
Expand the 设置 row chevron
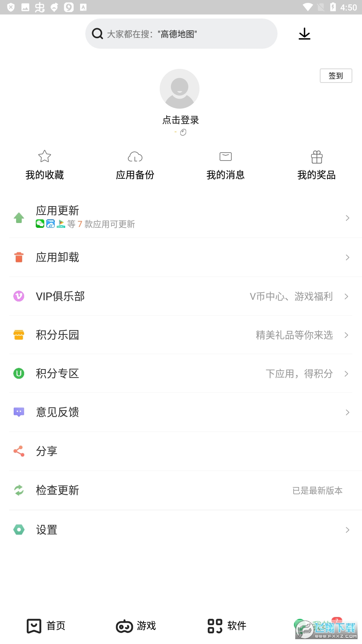coord(348,530)
